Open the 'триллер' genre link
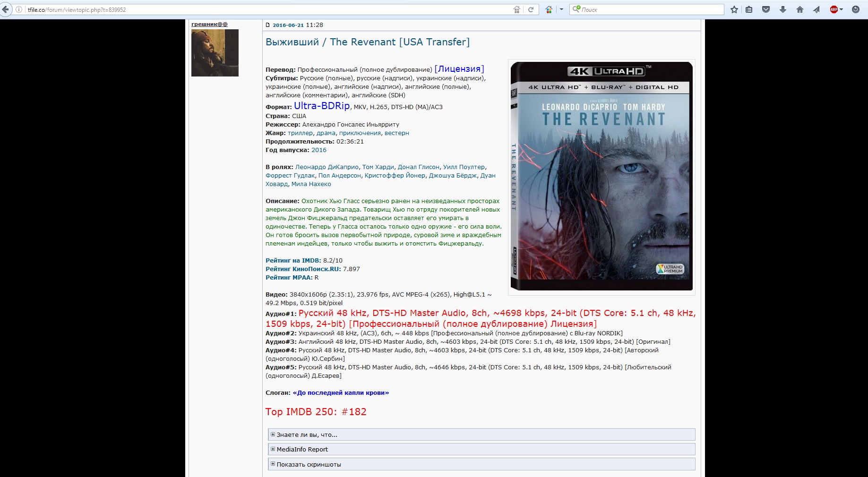This screenshot has width=868, height=477. [300, 133]
